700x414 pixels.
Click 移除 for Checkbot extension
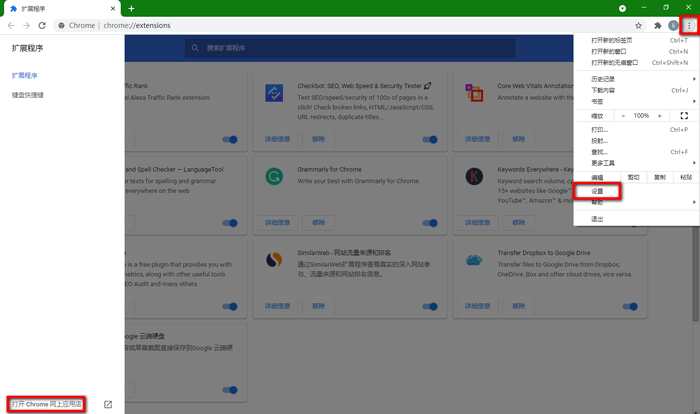(x=318, y=139)
